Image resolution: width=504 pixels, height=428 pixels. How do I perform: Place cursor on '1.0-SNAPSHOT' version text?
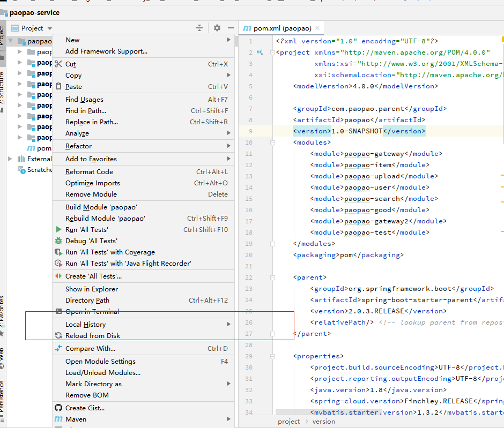(357, 131)
